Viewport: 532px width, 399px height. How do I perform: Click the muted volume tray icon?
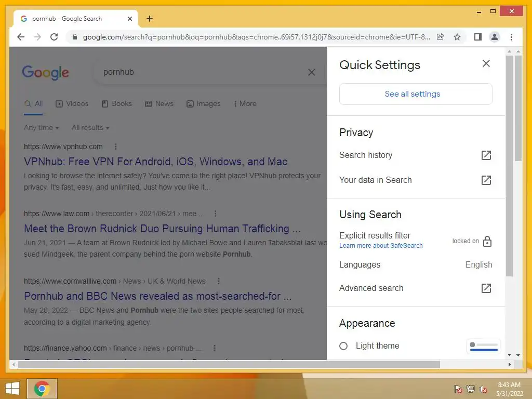(x=483, y=389)
